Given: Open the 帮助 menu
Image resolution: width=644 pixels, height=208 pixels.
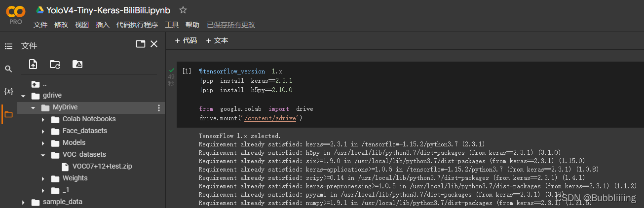Looking at the screenshot, I should tap(192, 25).
